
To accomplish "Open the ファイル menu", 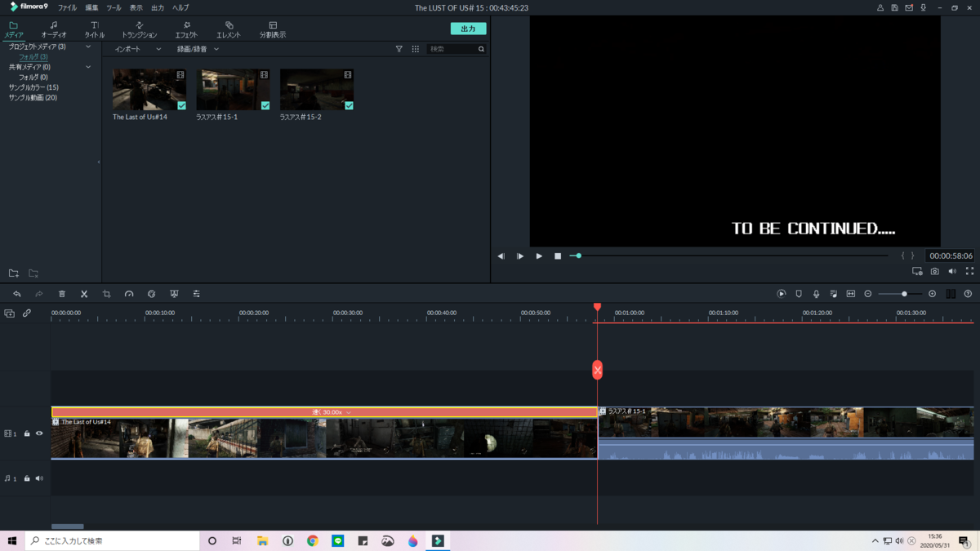I will (x=68, y=7).
